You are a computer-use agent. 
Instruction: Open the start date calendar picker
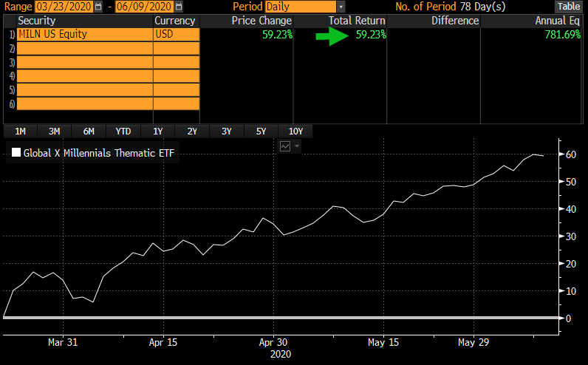(x=98, y=7)
